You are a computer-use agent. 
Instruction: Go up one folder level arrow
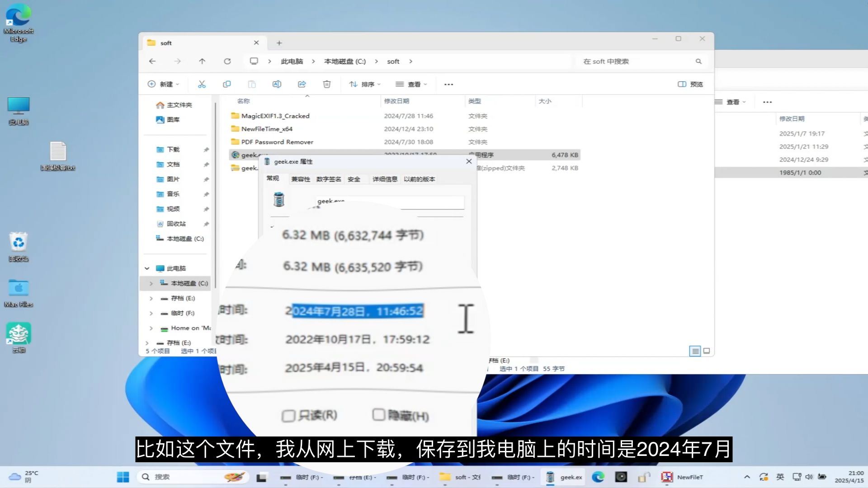coord(202,61)
